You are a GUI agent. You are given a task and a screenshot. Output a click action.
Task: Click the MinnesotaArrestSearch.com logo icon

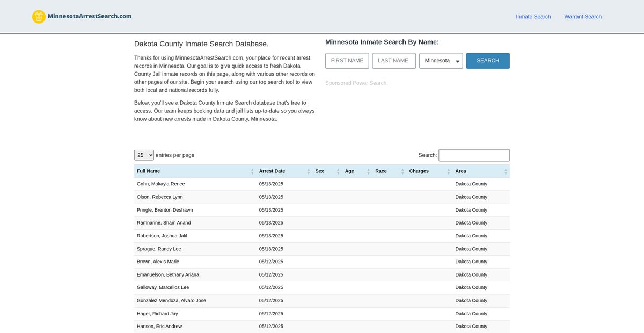(39, 17)
